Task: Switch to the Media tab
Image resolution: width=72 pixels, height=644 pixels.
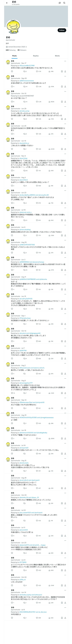Action: [57, 56]
